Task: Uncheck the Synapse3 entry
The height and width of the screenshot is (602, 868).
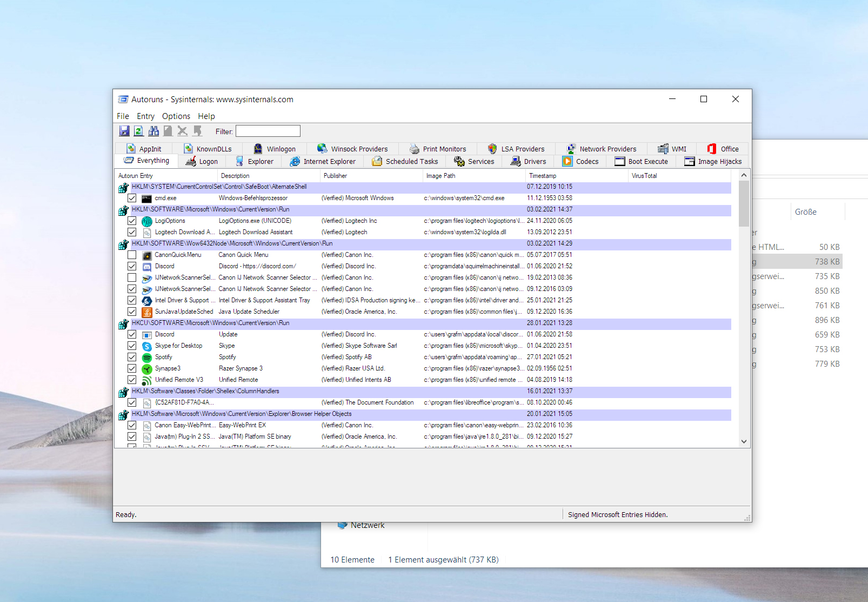Action: (x=132, y=368)
